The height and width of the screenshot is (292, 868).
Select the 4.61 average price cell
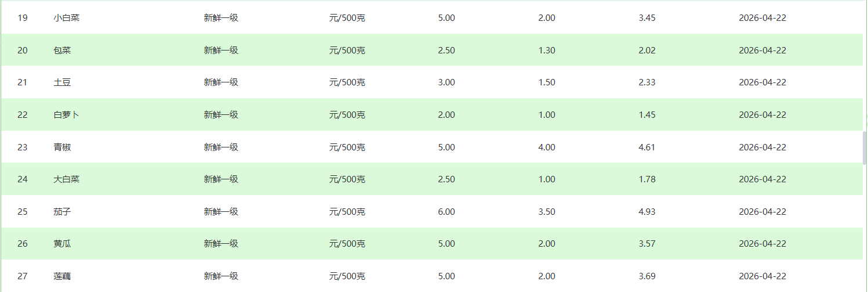(x=647, y=147)
